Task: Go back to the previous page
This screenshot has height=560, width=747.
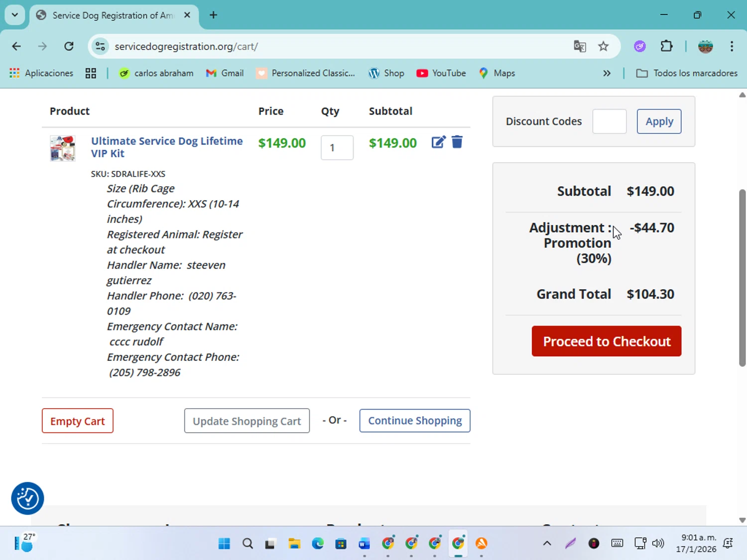Action: pyautogui.click(x=16, y=46)
